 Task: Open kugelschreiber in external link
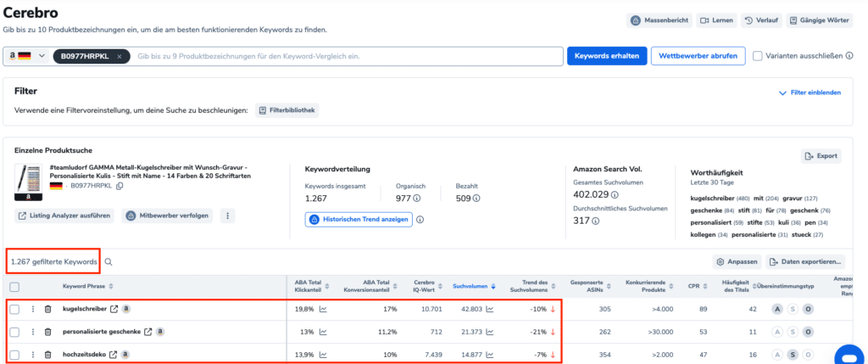(114, 309)
